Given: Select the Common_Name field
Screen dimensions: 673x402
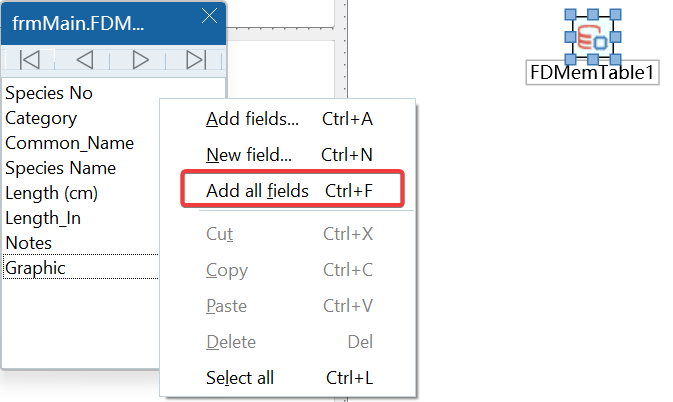Looking at the screenshot, I should pos(69,143).
